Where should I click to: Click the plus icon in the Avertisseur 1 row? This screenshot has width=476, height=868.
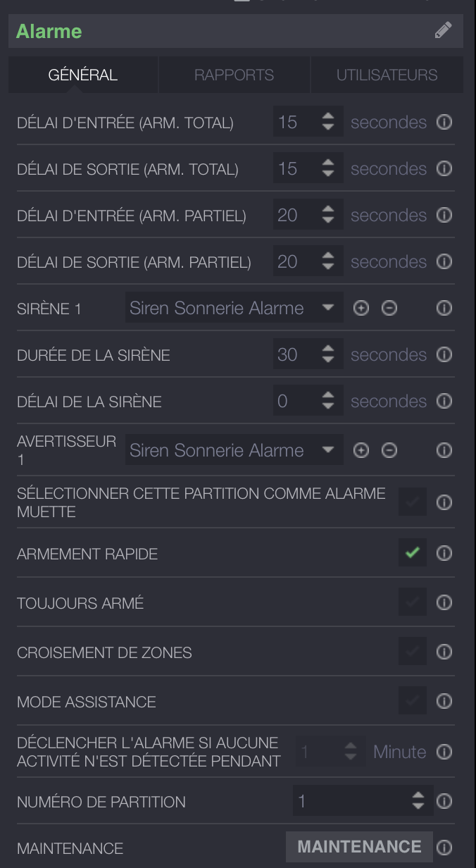coord(361,451)
